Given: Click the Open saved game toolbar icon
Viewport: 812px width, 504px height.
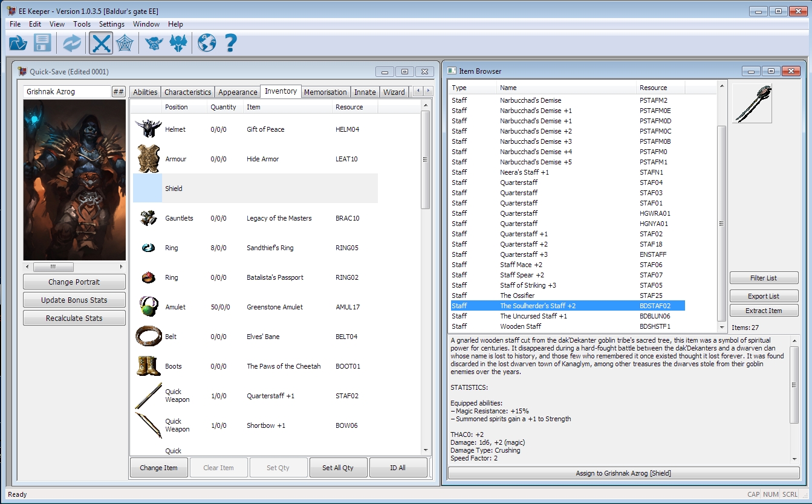Looking at the screenshot, I should point(19,43).
